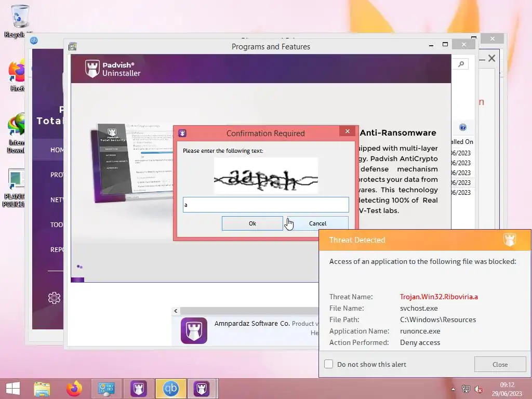The height and width of the screenshot is (399, 532).
Task: Click Ok in Confirmation Required dialog
Action: click(x=252, y=223)
